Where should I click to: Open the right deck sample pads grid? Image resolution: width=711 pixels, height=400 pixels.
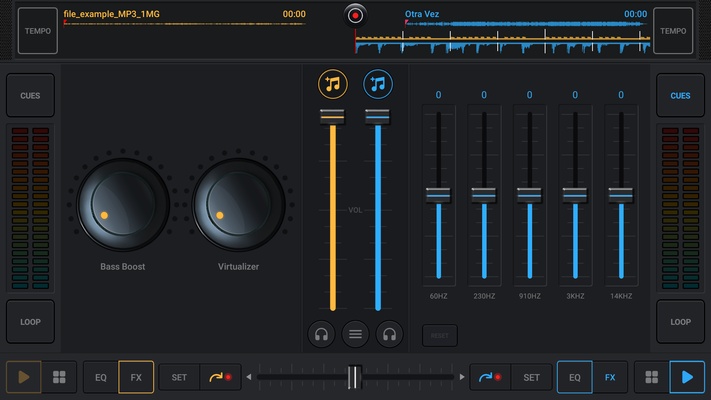coord(652,377)
